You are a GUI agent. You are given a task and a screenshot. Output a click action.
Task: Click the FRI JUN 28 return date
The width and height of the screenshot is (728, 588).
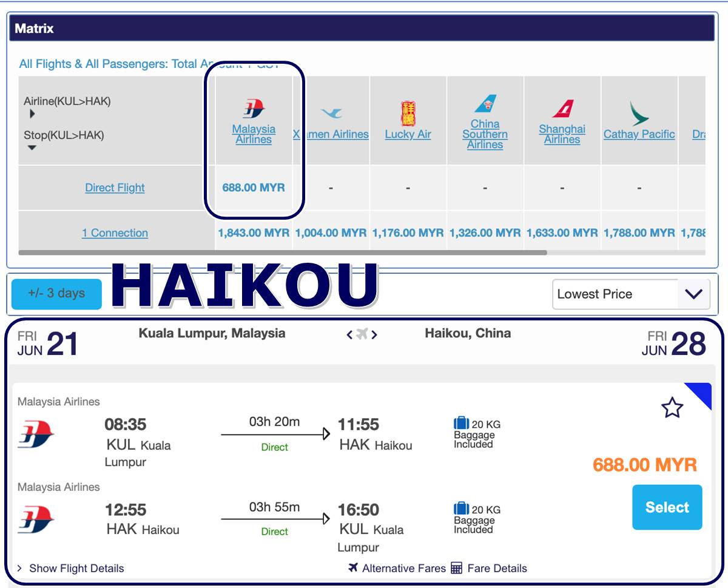pos(674,343)
